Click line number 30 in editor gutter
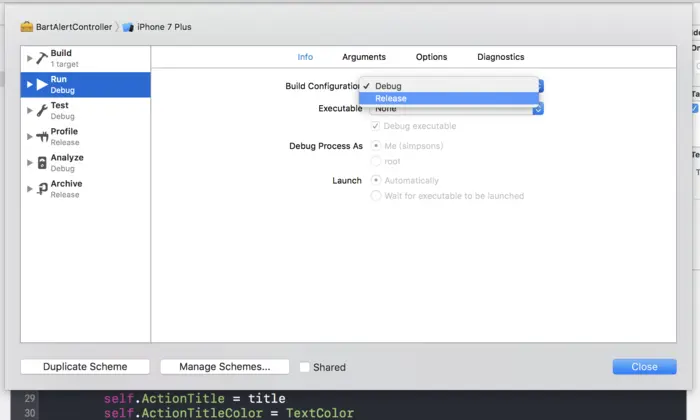Screen dimensions: 700x420 click(30, 413)
